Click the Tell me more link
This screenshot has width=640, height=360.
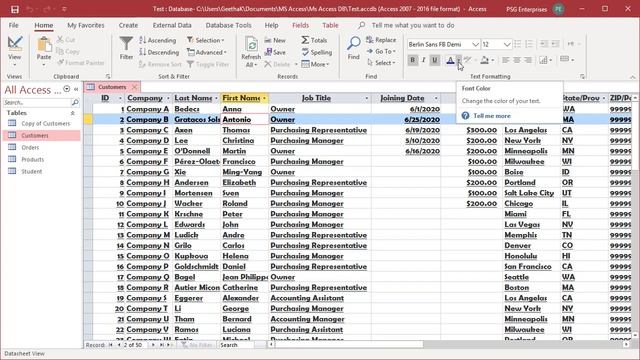[492, 116]
